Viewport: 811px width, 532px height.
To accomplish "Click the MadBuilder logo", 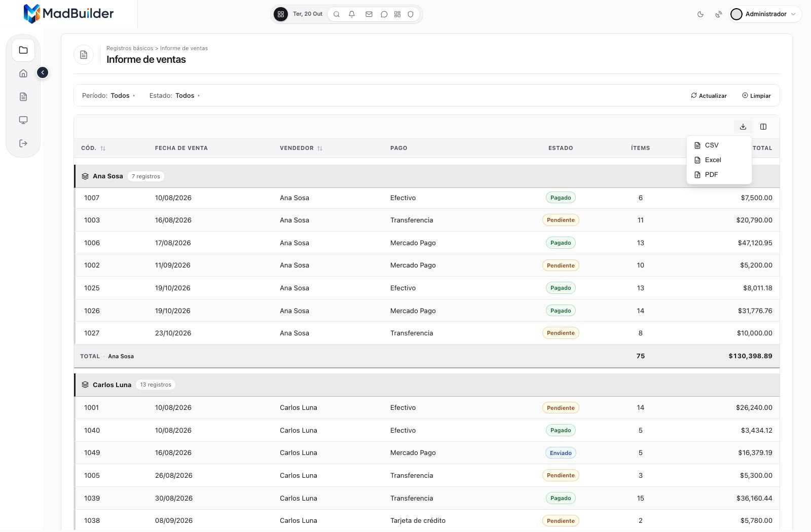I will tap(69, 14).
